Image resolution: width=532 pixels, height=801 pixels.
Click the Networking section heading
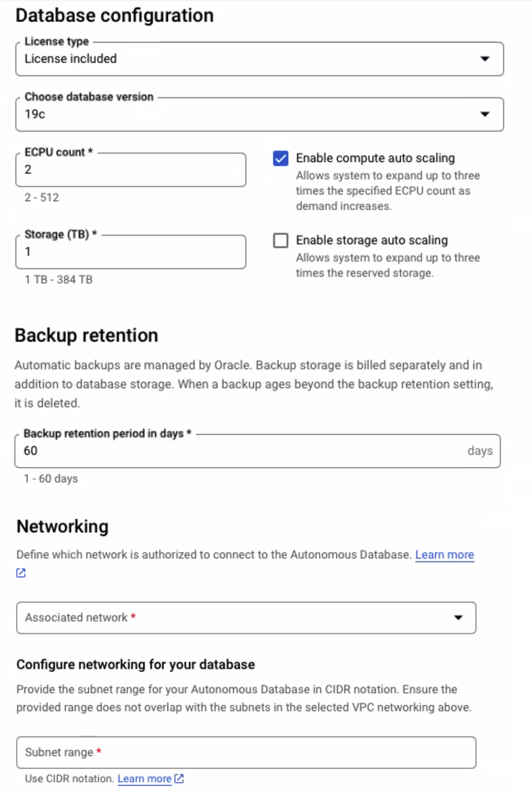point(62,526)
